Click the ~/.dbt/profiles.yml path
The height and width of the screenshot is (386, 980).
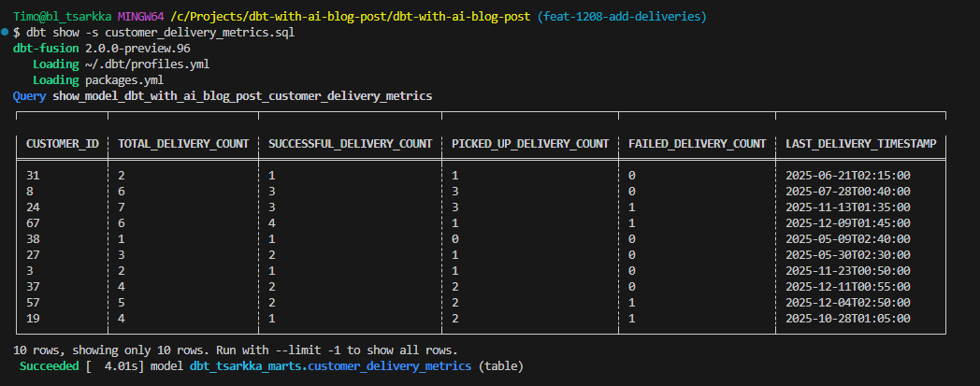click(x=147, y=64)
